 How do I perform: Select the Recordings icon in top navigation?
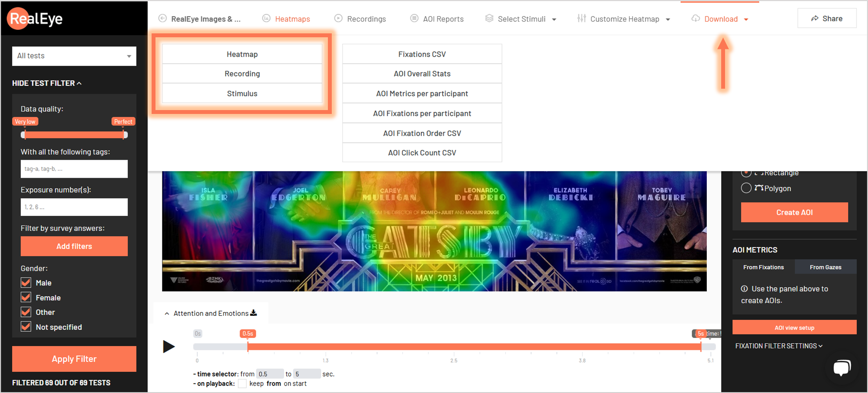338,19
